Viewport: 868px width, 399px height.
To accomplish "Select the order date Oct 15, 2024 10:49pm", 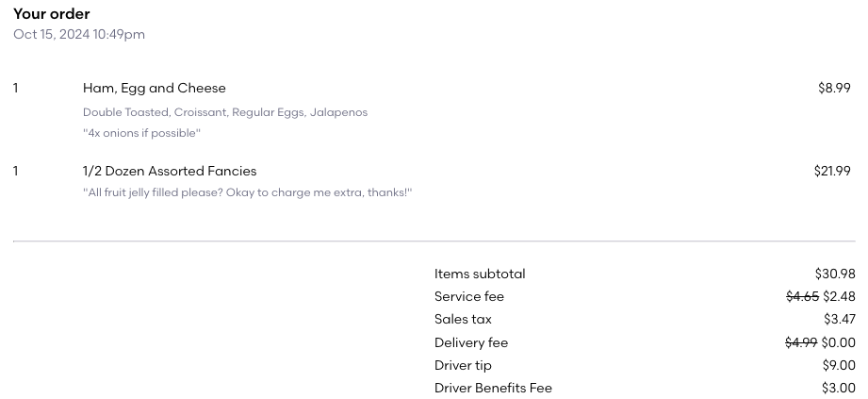I will tap(79, 35).
